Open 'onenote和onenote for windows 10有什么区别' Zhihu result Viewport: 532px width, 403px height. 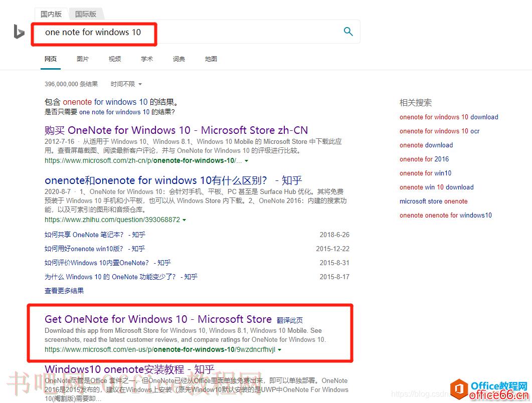(x=173, y=180)
